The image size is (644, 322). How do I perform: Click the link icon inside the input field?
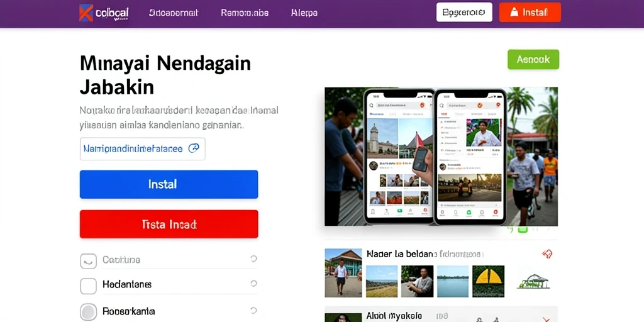point(194,148)
